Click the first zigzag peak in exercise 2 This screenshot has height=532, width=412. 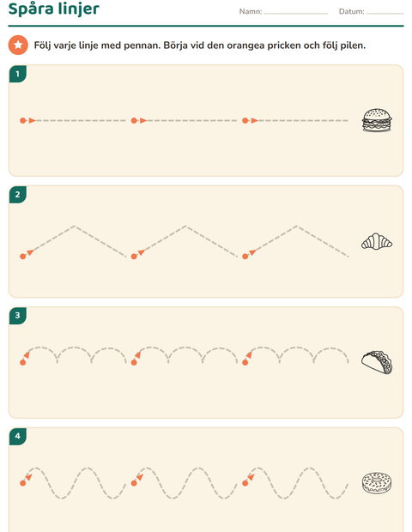75,226
